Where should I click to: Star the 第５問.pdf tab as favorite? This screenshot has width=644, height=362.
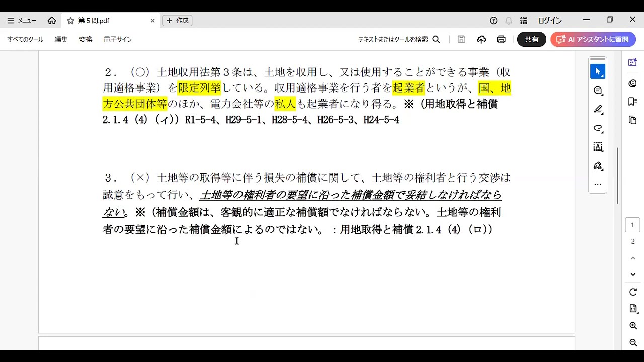(x=70, y=21)
